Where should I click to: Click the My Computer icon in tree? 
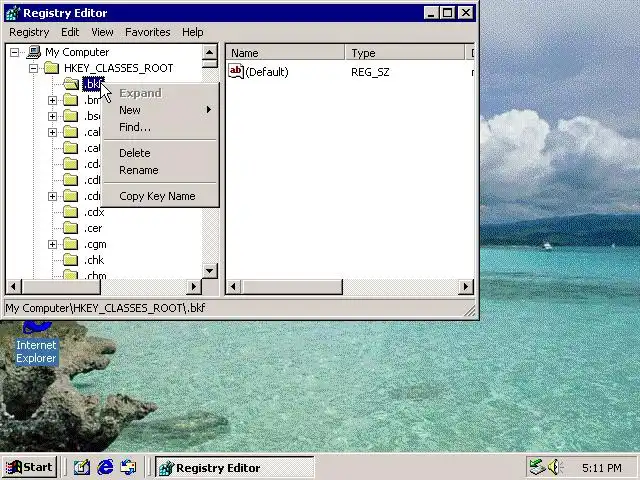34,52
